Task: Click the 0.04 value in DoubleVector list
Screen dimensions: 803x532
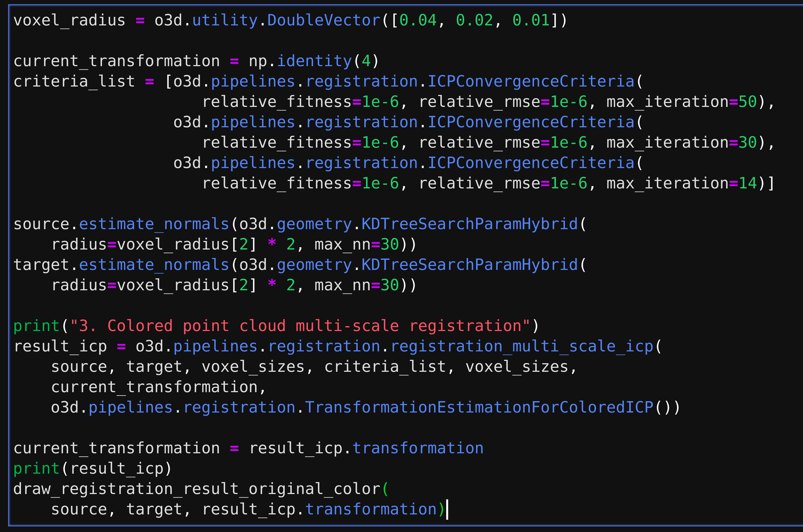Action: click(x=418, y=20)
